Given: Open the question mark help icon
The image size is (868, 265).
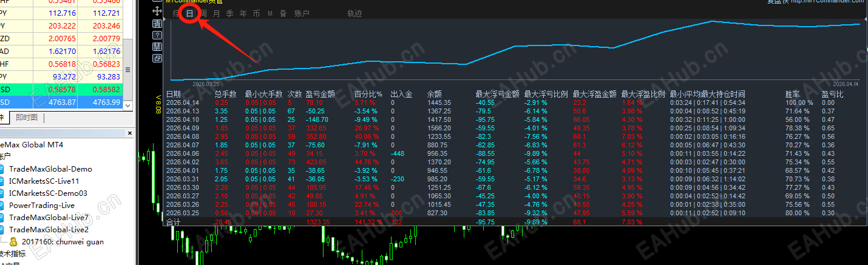Looking at the screenshot, I should tap(157, 35).
